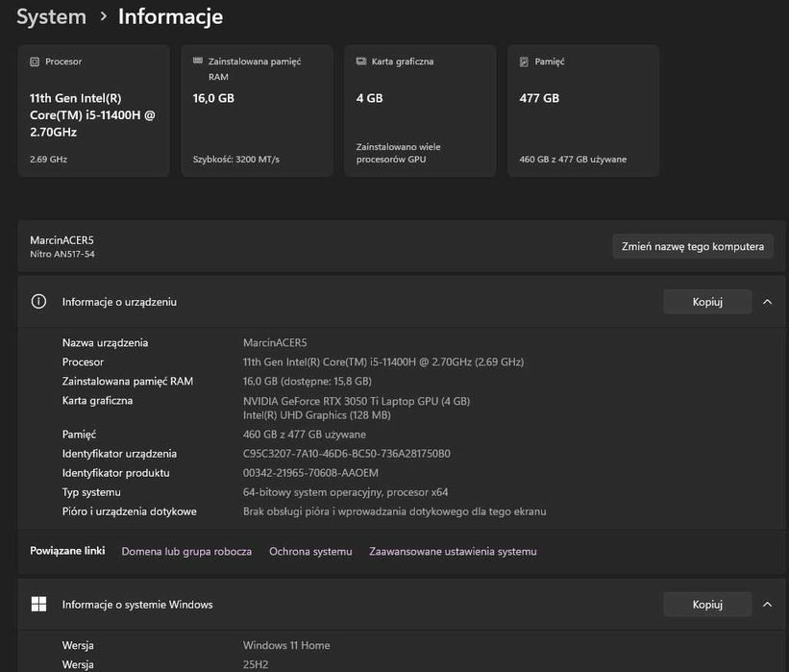
Task: Select Windows 11 Home edition value
Action: (x=286, y=645)
